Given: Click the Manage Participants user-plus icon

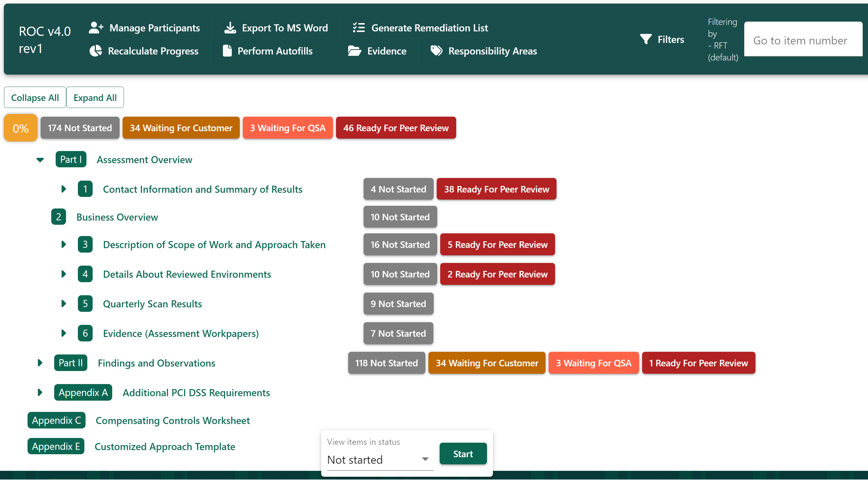Looking at the screenshot, I should pyautogui.click(x=96, y=28).
